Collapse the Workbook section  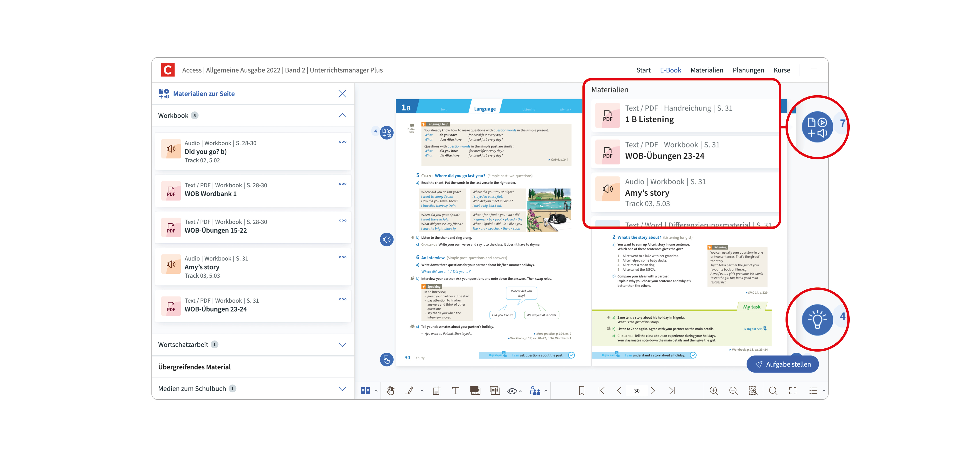pos(342,115)
